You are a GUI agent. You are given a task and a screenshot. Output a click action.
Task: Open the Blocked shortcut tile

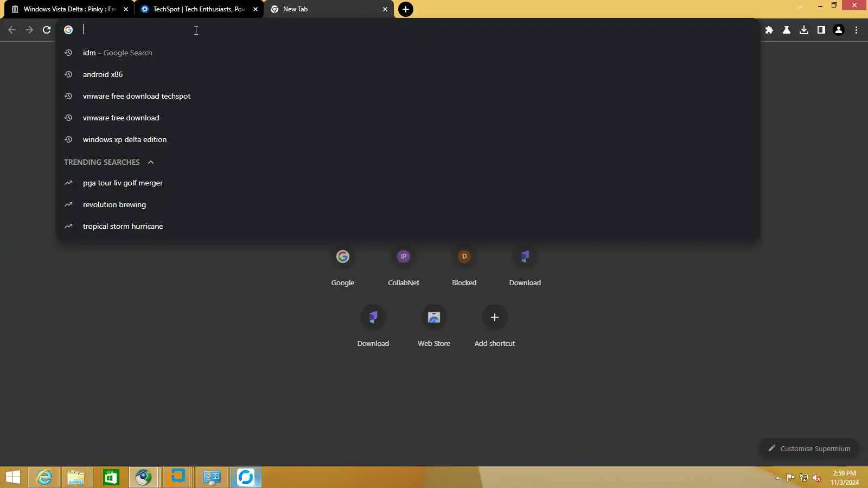(464, 266)
